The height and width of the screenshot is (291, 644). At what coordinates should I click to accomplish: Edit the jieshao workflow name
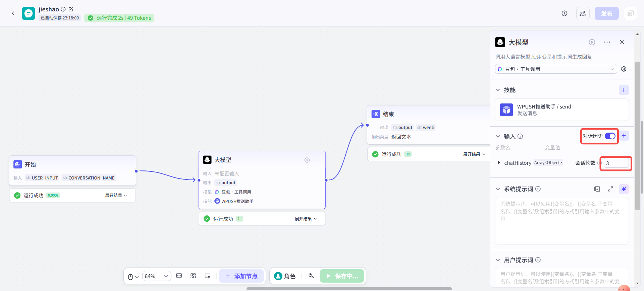tap(71, 9)
